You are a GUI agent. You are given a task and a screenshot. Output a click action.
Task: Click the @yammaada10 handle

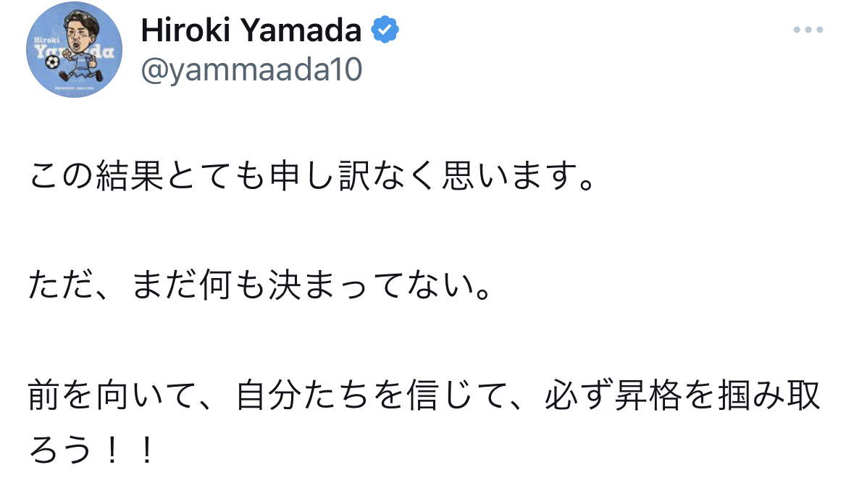251,70
